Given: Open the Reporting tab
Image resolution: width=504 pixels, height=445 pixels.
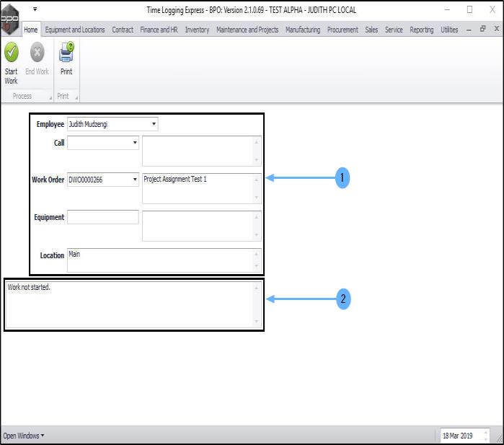Looking at the screenshot, I should (421, 30).
